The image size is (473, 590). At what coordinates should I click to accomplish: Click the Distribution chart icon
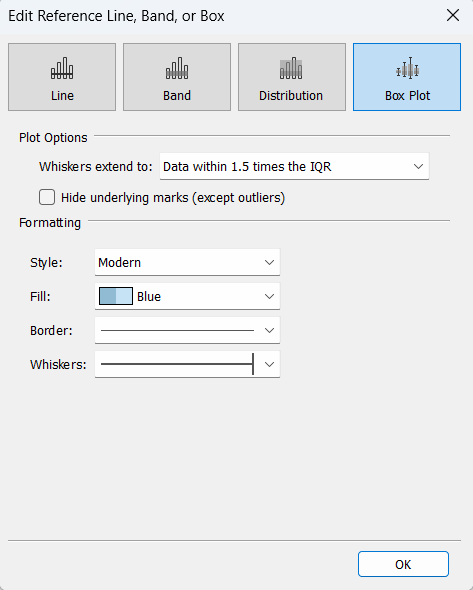tap(291, 68)
